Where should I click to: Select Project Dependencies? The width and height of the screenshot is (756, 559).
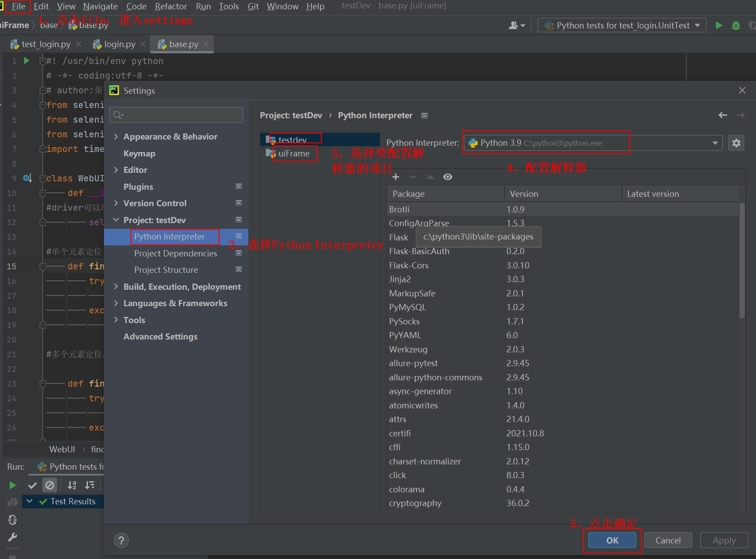(x=175, y=253)
